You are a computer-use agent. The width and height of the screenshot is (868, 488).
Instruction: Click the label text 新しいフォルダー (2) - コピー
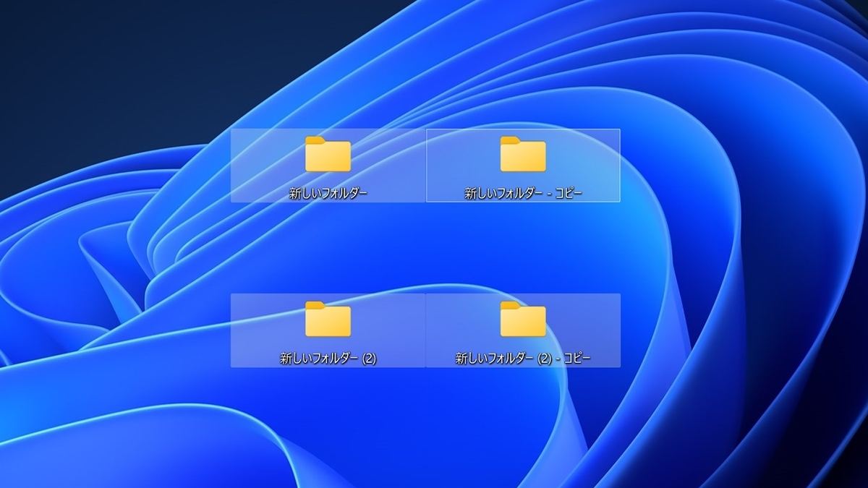pos(523,358)
